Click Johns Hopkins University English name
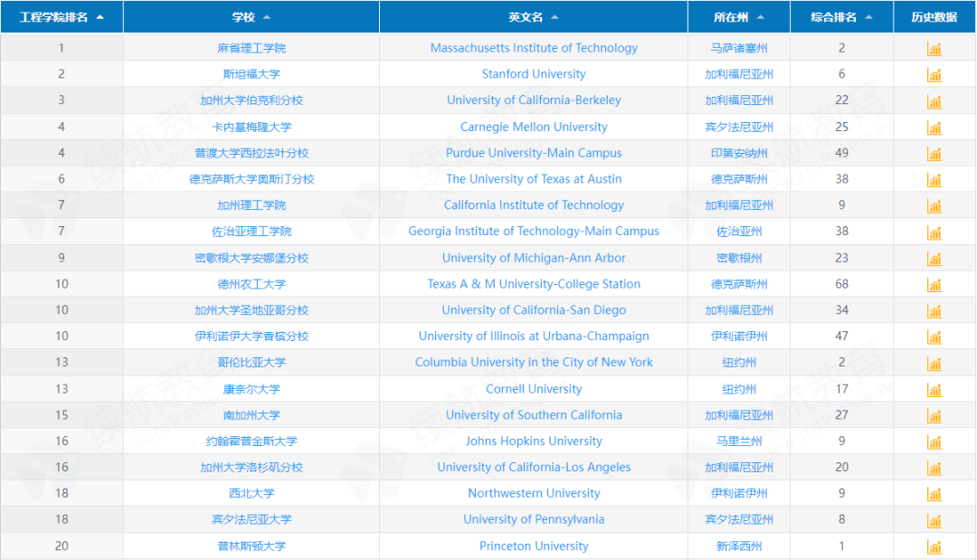 pos(534,441)
